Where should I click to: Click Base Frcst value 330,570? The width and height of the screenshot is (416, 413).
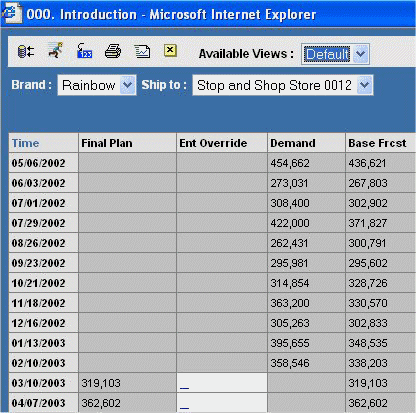coord(368,303)
